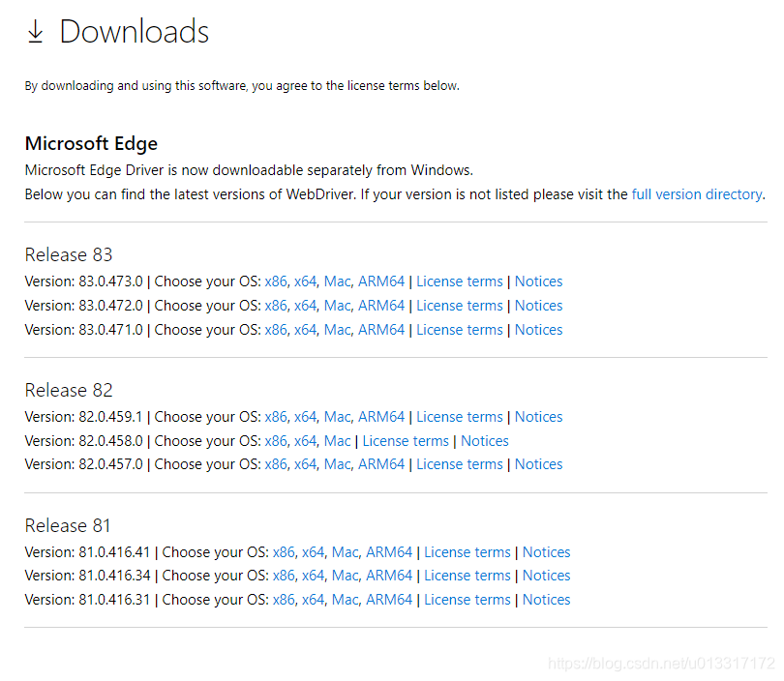Download ARM64 driver for version 83.0.472.0
Image resolution: width=784 pixels, height=681 pixels.
tap(381, 306)
